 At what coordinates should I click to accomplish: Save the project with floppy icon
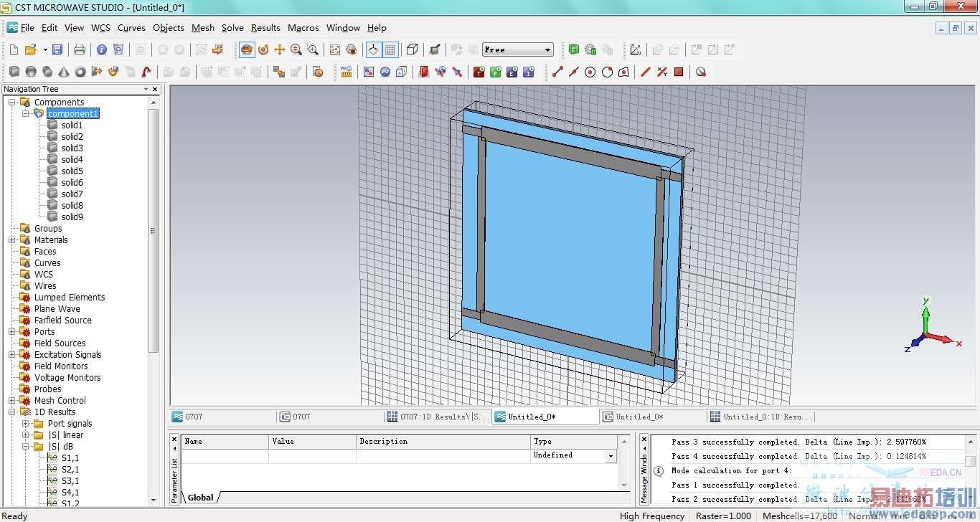(57, 49)
